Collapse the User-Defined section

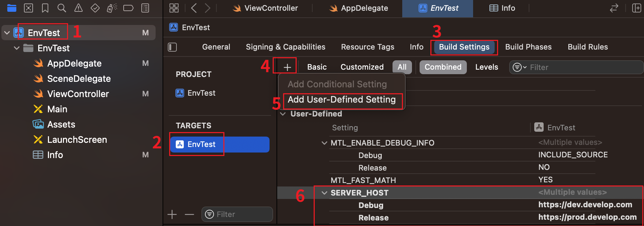coord(283,114)
